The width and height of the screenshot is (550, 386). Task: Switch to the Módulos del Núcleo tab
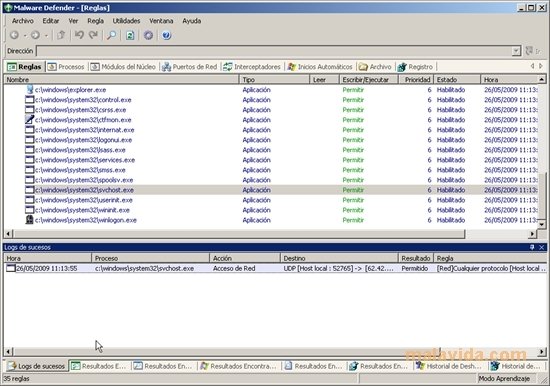(x=123, y=67)
